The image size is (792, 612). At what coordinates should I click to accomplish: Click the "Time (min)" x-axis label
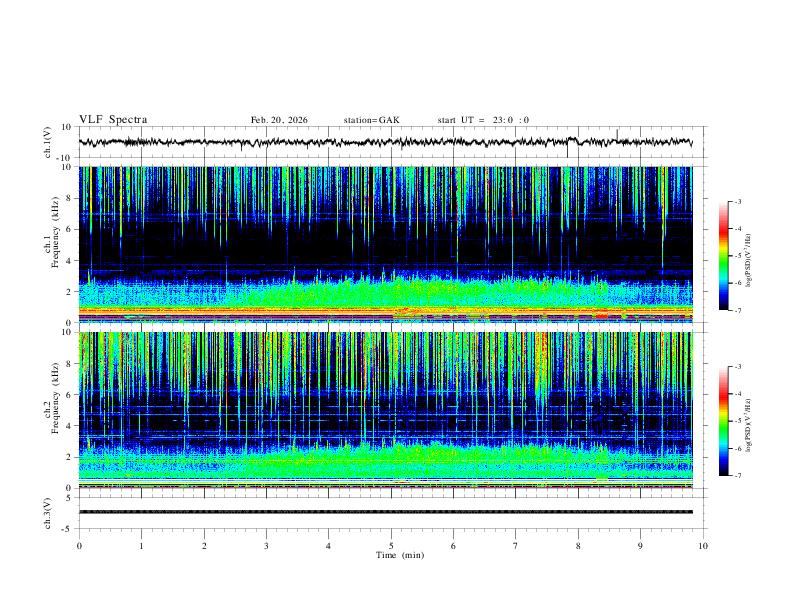(400, 555)
